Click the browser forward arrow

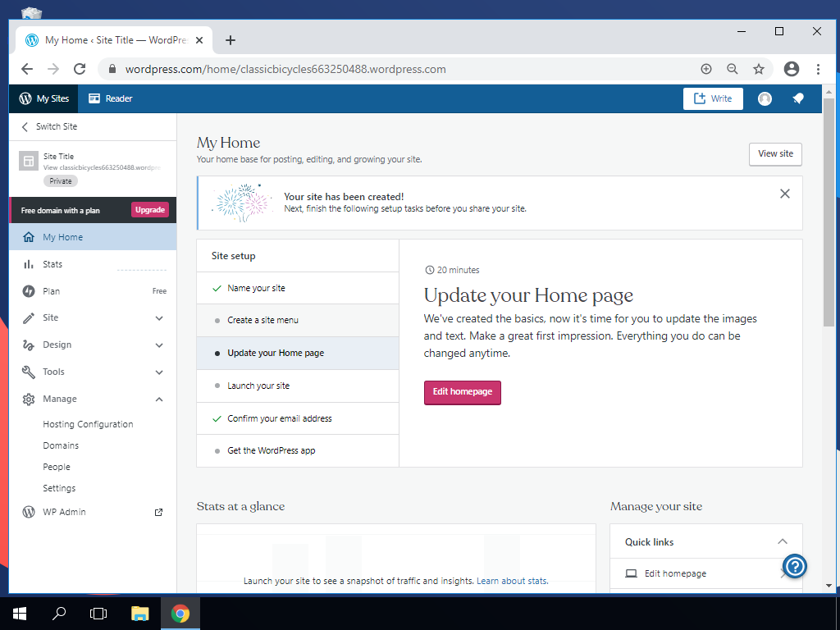tap(53, 69)
